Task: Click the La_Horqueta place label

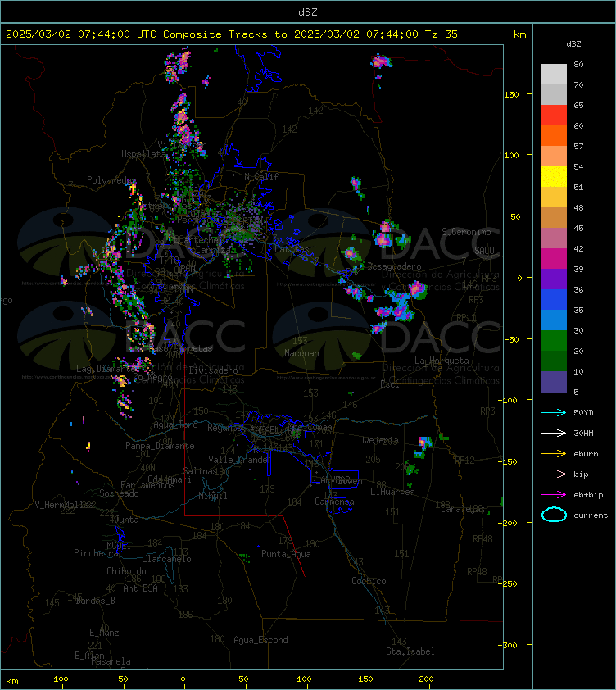Action: point(442,361)
